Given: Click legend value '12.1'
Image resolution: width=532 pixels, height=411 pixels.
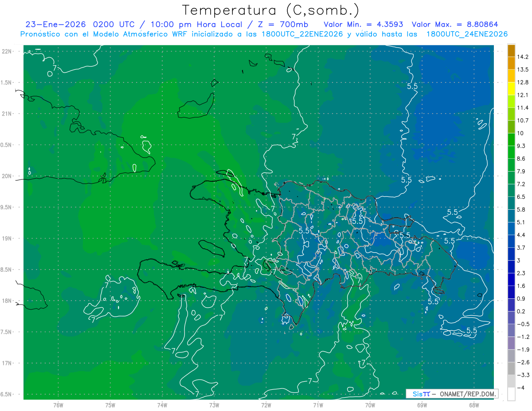Looking at the screenshot, I should point(522,95).
